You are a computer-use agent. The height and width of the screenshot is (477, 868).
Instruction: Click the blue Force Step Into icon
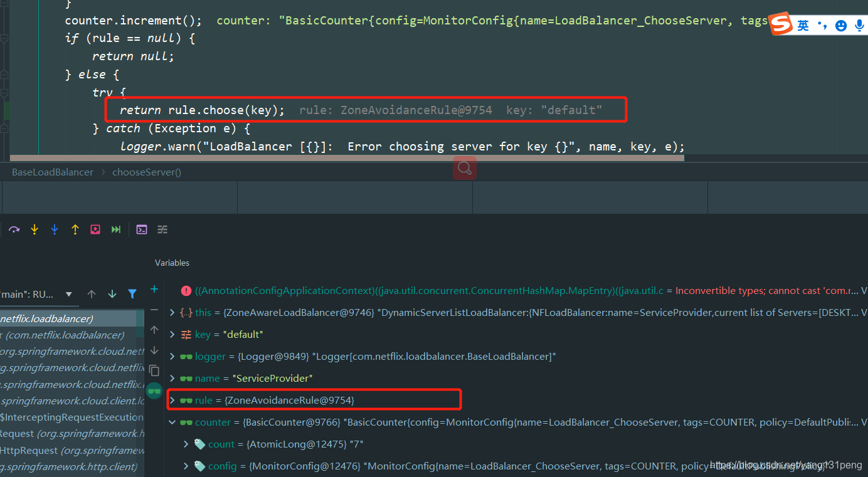(x=55, y=229)
